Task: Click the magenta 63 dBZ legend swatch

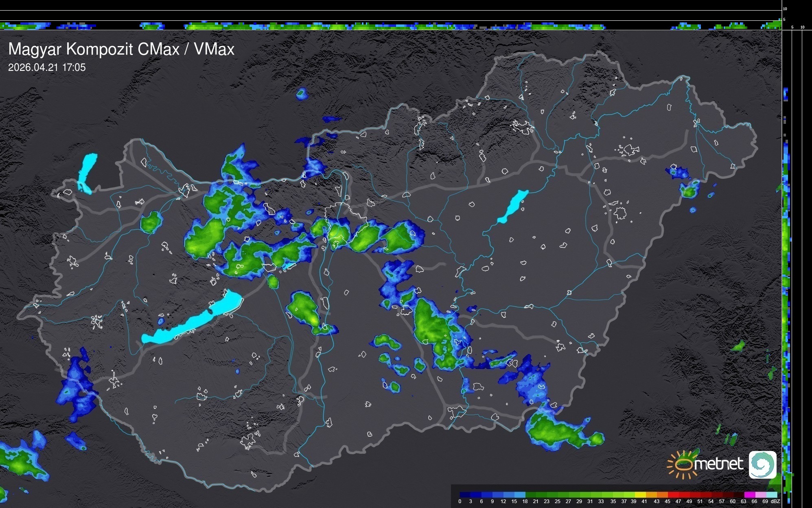Action: coord(749,495)
